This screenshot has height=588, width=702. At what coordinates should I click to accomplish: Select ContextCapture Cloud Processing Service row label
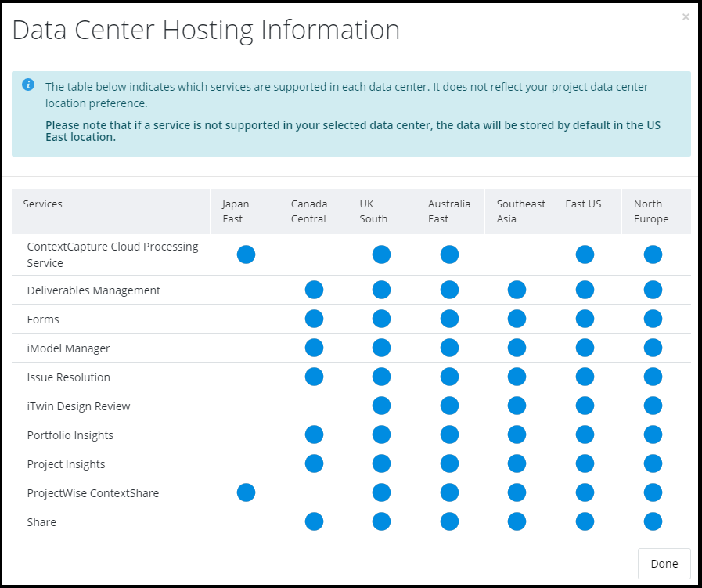pos(113,254)
